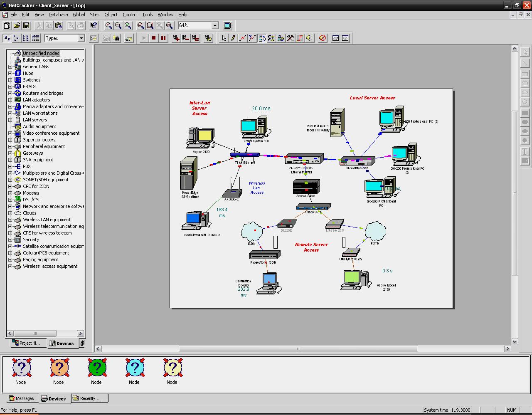The height and width of the screenshot is (415, 532).
Task: Click the Paste clipboard icon
Action: pos(58,26)
